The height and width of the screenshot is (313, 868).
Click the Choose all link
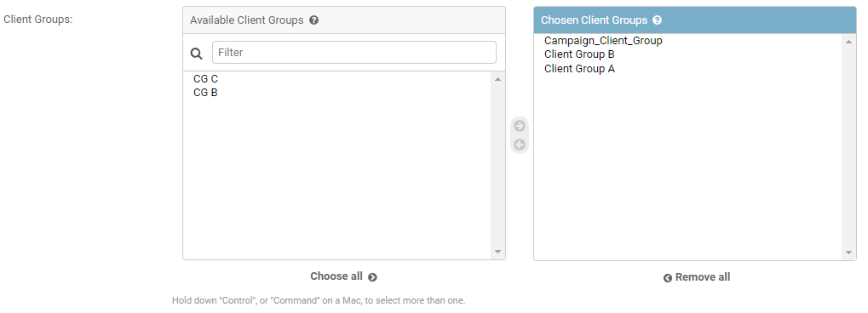tap(343, 276)
